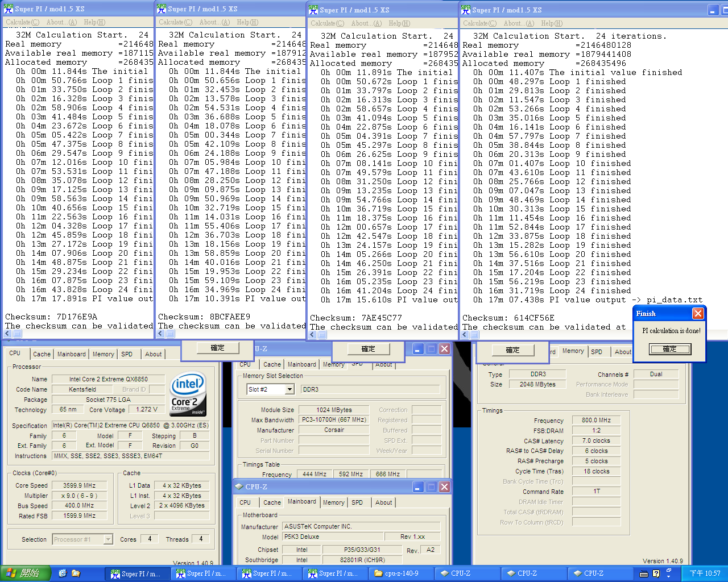Open cpu-z-140-9 folder from taskbar
Image resolution: width=728 pixels, height=582 pixels.
pos(400,573)
